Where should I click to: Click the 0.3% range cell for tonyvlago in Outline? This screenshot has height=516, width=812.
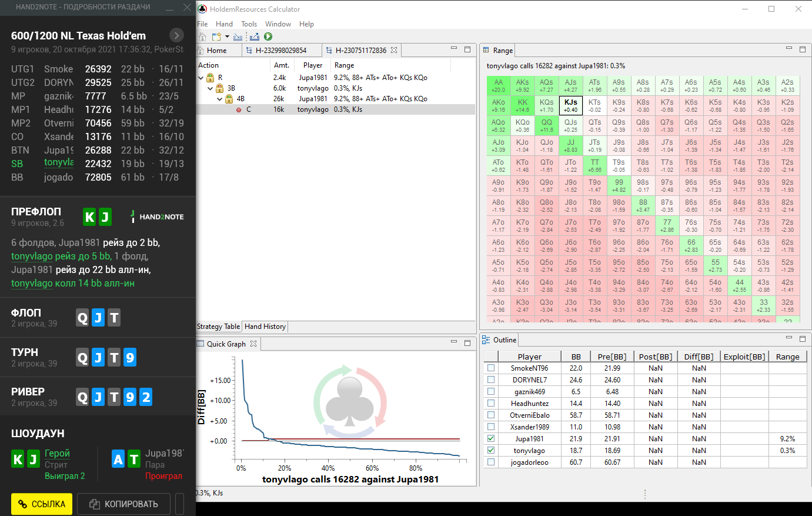787,451
